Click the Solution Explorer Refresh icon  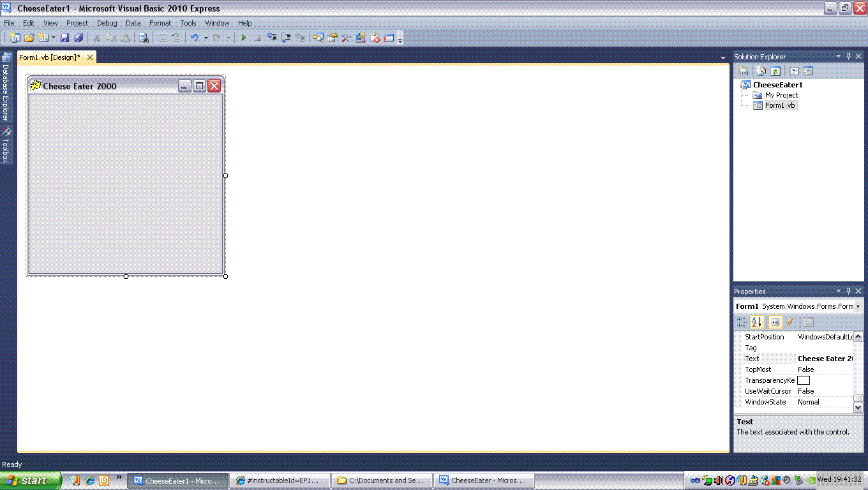(775, 71)
